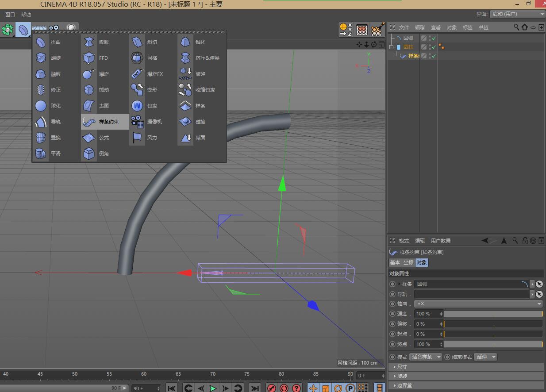Viewport: 546px width, 392px height.
Task: Click the 样条约束 menu entry
Action: click(105, 122)
